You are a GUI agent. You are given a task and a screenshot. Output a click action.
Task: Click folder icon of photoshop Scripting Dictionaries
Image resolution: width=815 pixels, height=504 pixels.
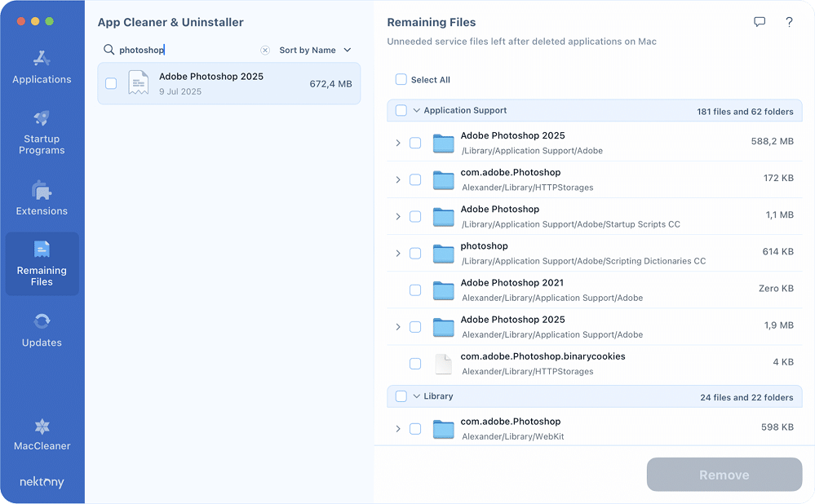[443, 254]
